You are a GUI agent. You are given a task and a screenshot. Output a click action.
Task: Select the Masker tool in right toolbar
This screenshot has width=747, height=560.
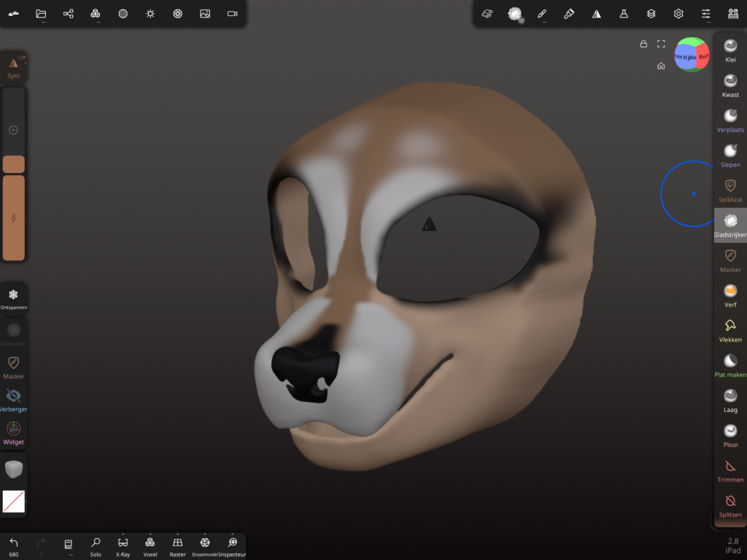pos(729,260)
